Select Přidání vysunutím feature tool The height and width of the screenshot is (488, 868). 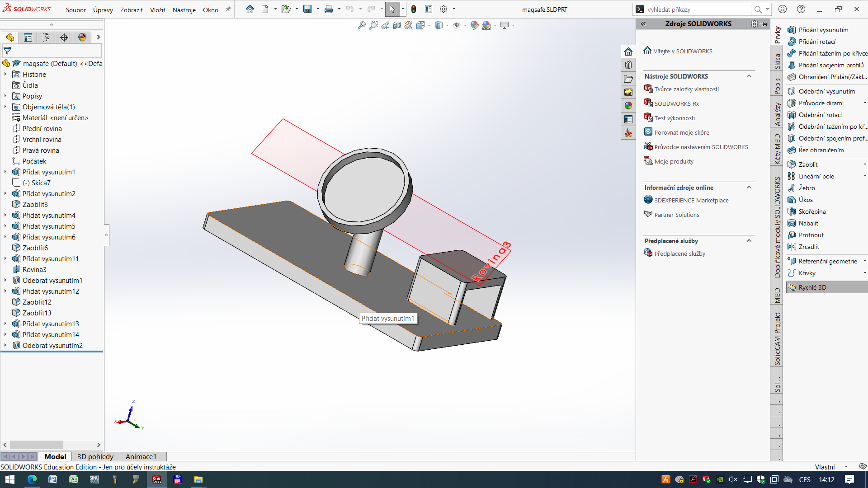click(818, 30)
